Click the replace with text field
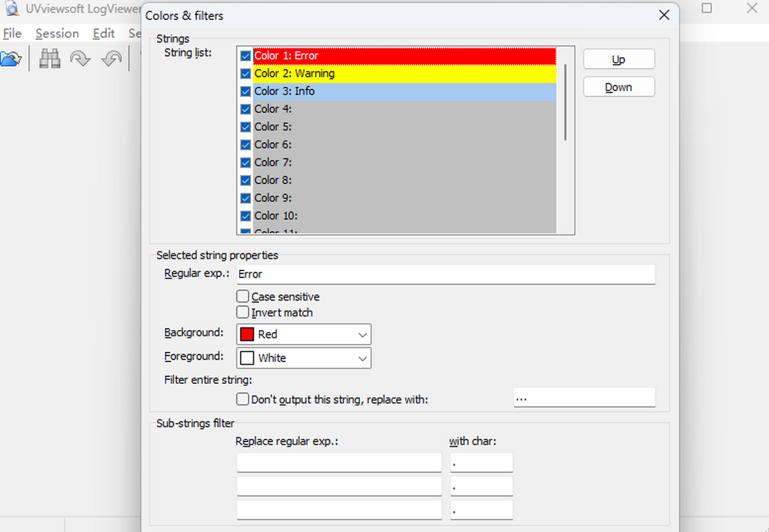This screenshot has height=532, width=769. click(x=584, y=397)
